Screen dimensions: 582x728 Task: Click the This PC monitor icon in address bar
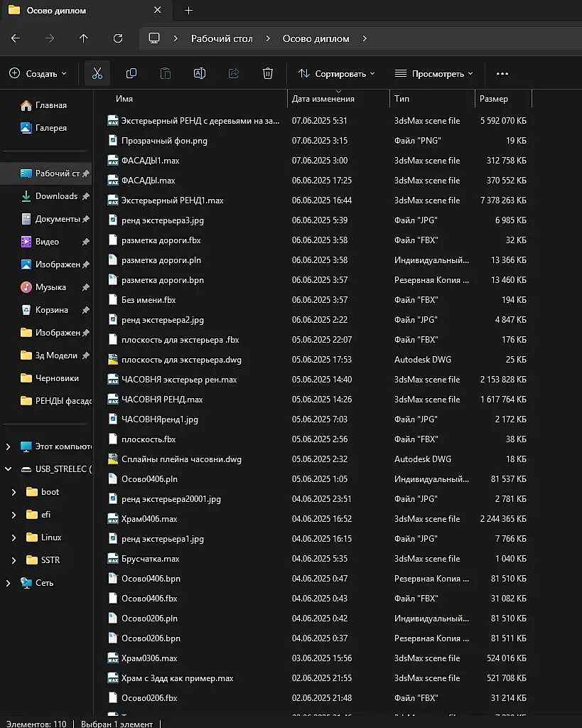click(x=154, y=38)
